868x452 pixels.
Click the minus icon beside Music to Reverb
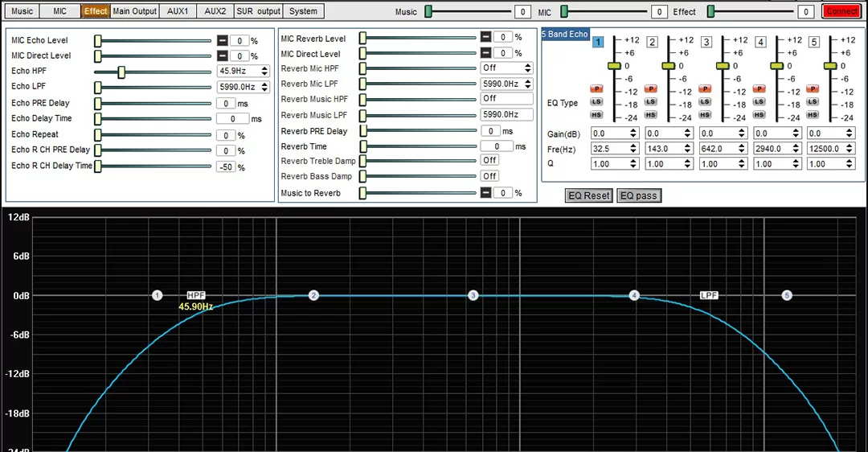click(x=485, y=193)
